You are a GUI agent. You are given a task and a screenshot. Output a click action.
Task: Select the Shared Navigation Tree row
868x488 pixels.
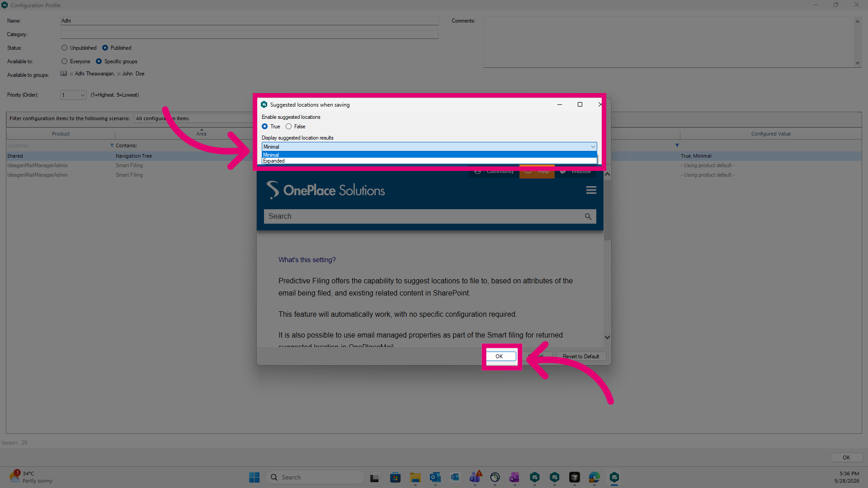point(129,156)
